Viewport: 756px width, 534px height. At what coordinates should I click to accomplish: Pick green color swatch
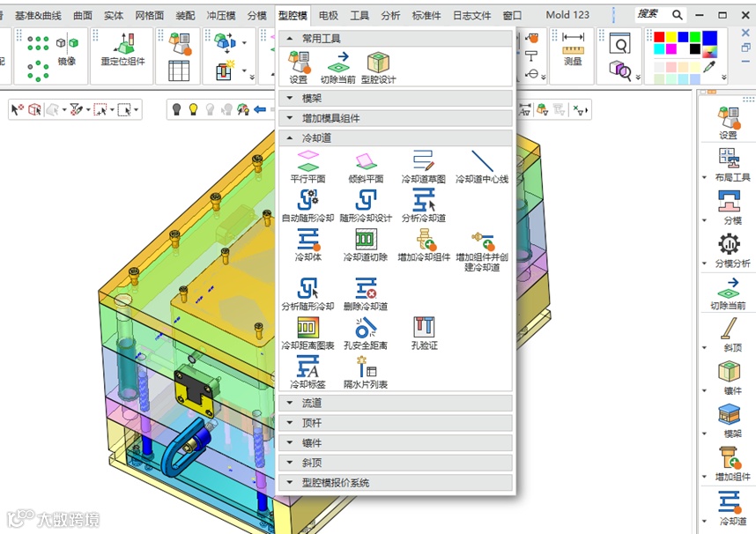(695, 37)
